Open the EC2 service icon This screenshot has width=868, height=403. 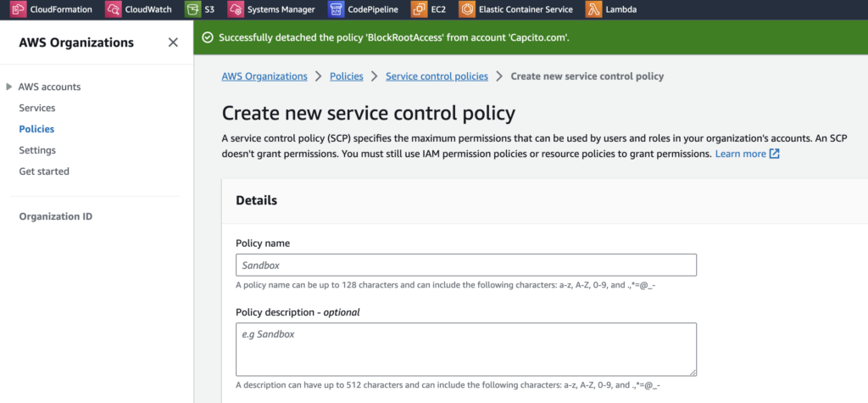coord(419,9)
